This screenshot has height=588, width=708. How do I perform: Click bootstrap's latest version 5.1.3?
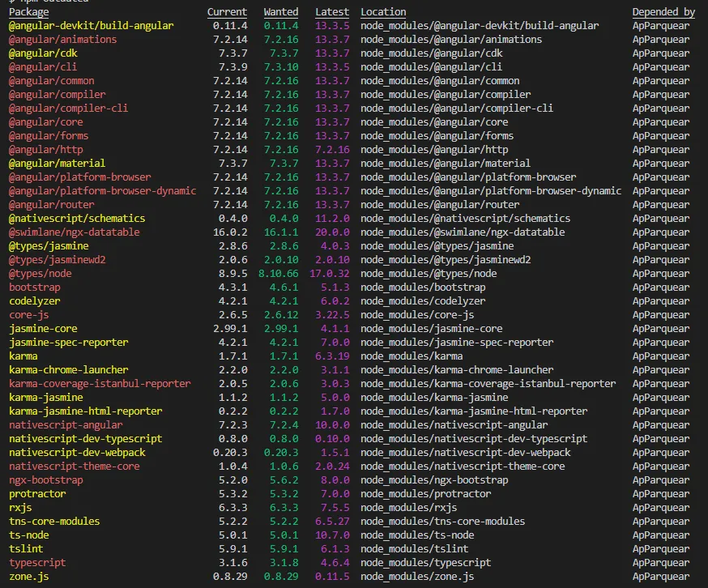(335, 288)
